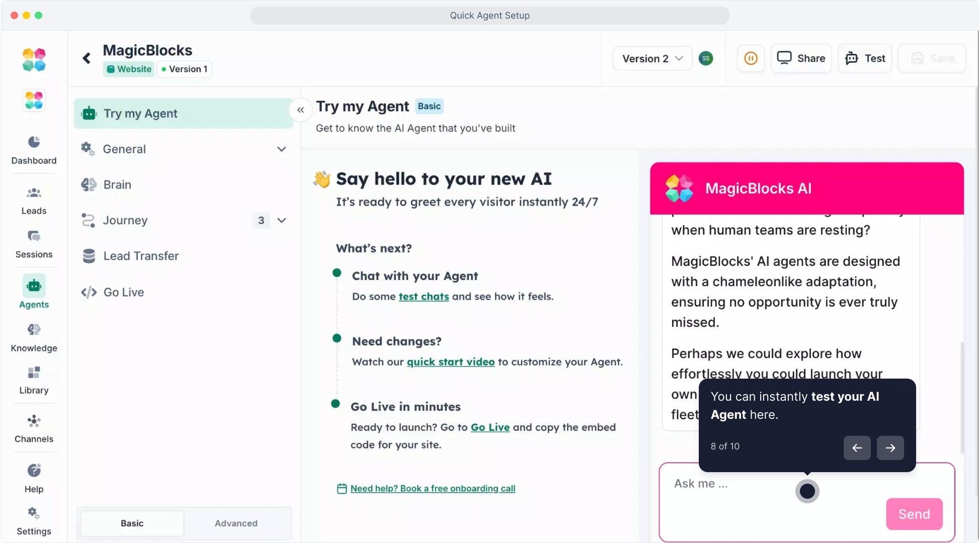
Task: Open the Brain menu item
Action: coord(117,185)
